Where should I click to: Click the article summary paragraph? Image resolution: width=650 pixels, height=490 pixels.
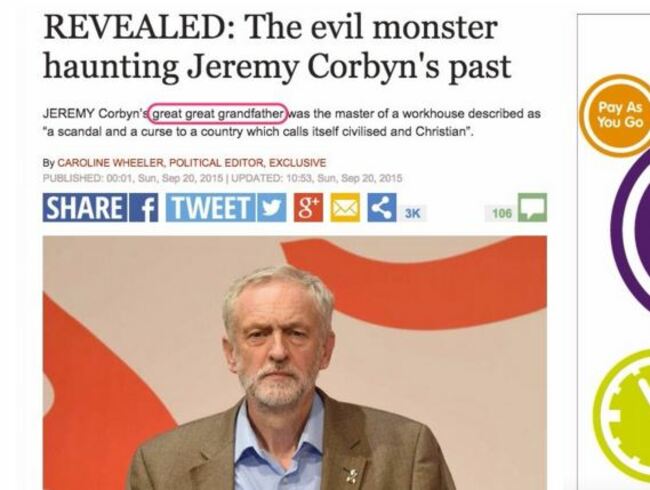[x=291, y=122]
